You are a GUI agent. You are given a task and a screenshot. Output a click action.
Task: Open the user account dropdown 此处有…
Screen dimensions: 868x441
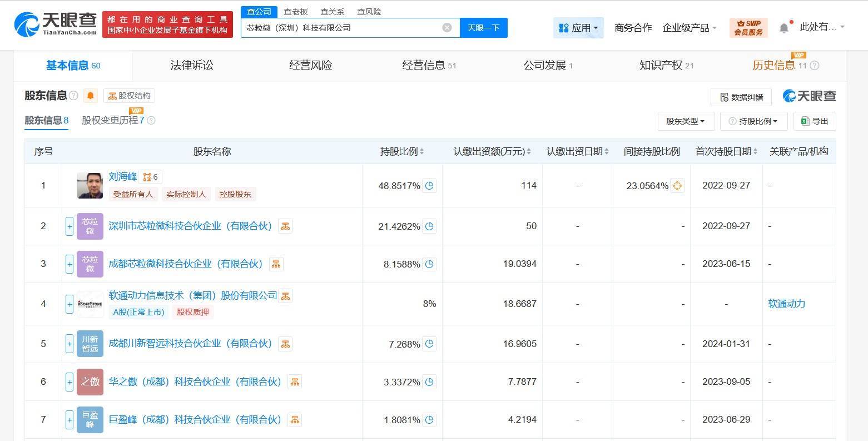pyautogui.click(x=822, y=27)
